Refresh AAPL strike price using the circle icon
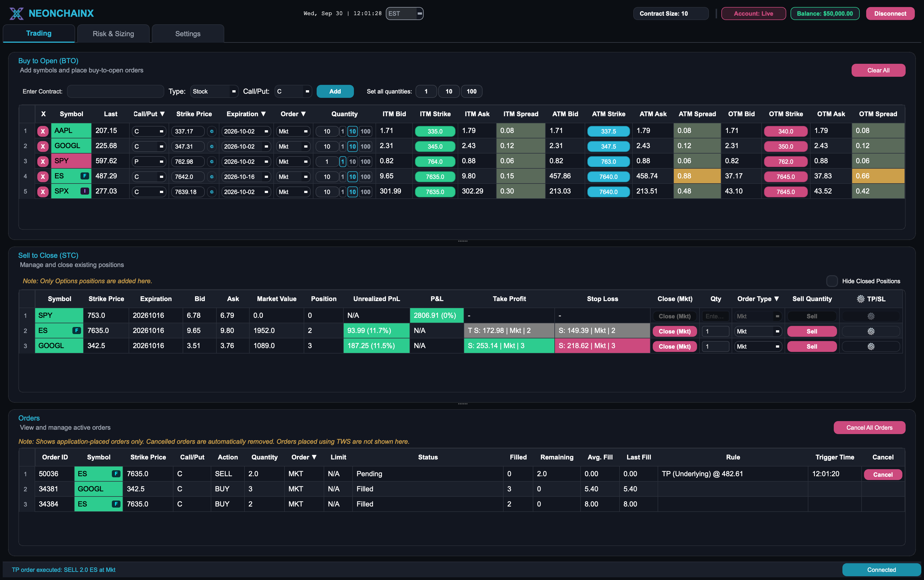This screenshot has height=580, width=924. pyautogui.click(x=212, y=131)
